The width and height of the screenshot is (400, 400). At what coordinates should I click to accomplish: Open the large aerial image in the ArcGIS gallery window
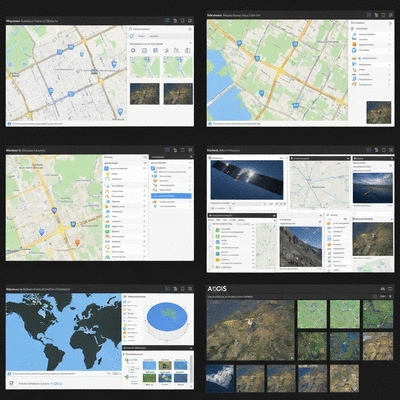(250, 330)
